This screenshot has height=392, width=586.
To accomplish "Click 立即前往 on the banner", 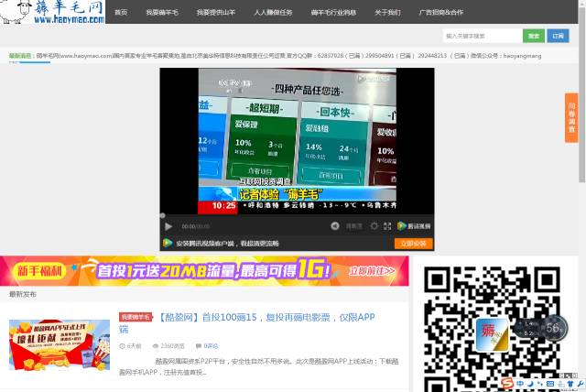I will coord(372,271).
